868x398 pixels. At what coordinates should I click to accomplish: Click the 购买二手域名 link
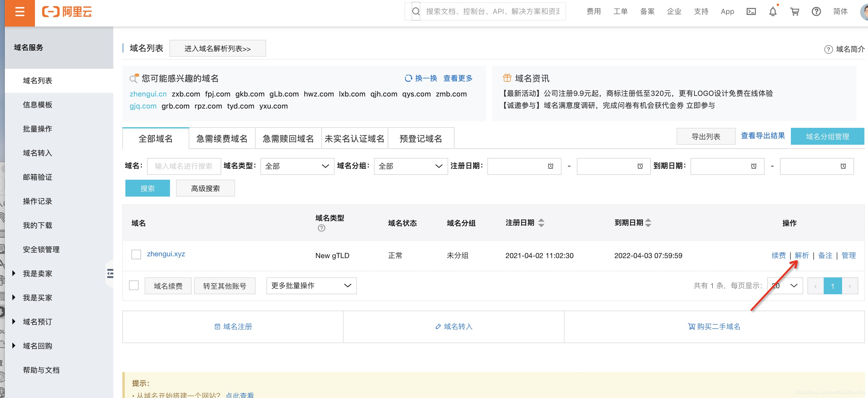click(714, 327)
